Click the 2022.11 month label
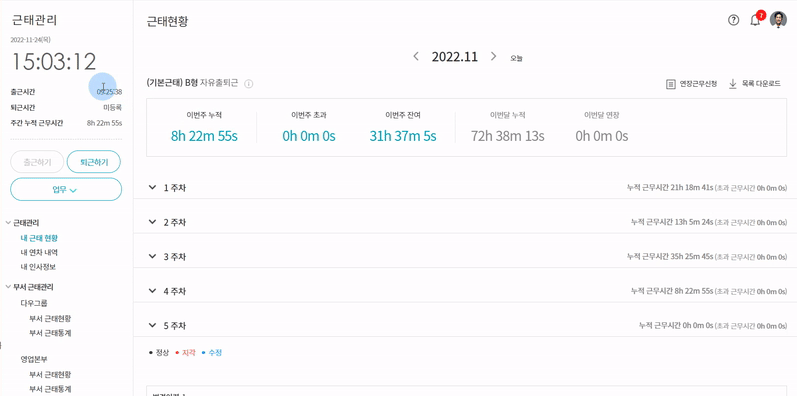 [x=455, y=56]
